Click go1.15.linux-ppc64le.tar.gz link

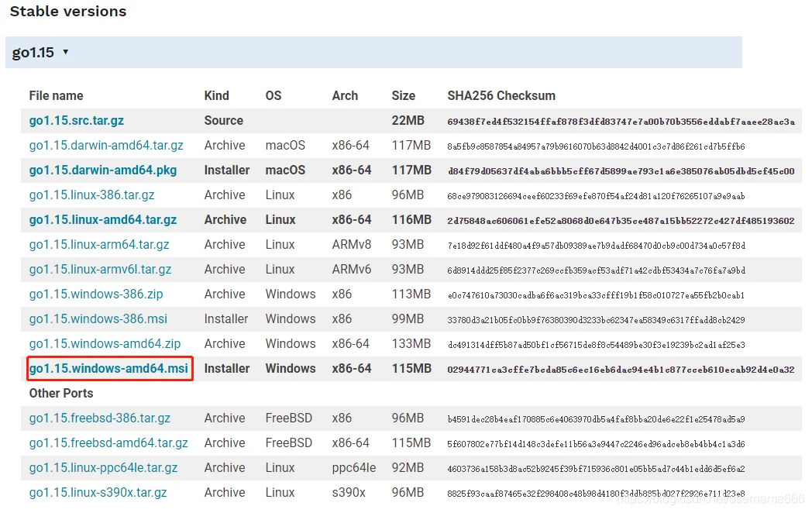coord(103,468)
